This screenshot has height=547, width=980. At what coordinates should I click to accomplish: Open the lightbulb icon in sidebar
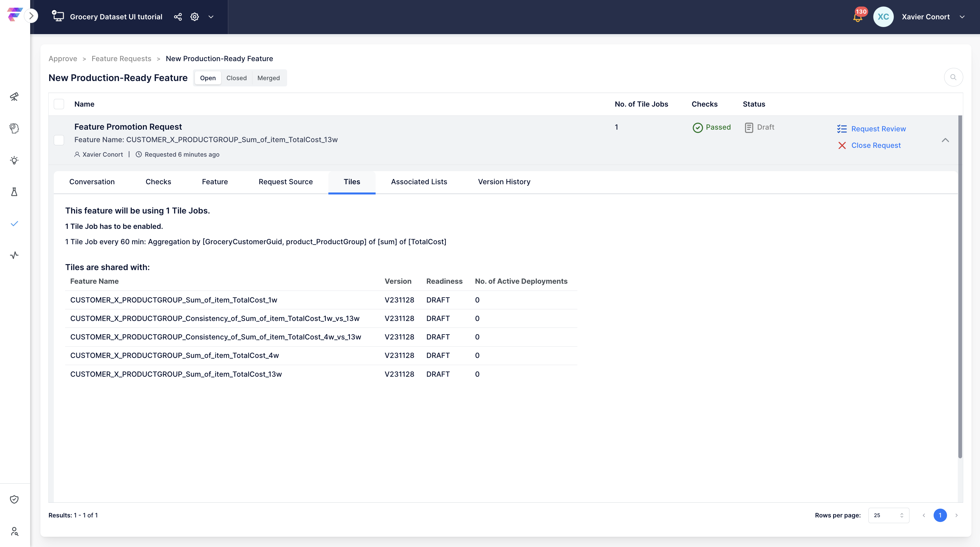(15, 160)
